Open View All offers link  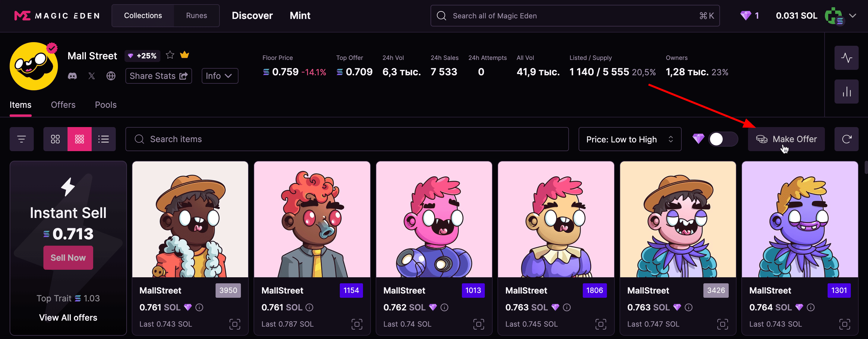point(68,317)
